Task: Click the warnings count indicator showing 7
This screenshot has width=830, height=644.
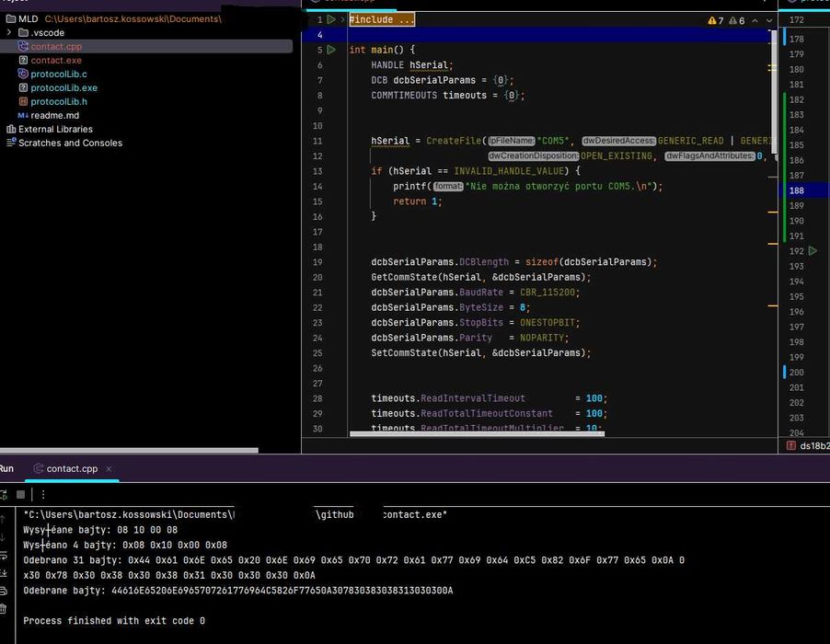Action: [716, 20]
